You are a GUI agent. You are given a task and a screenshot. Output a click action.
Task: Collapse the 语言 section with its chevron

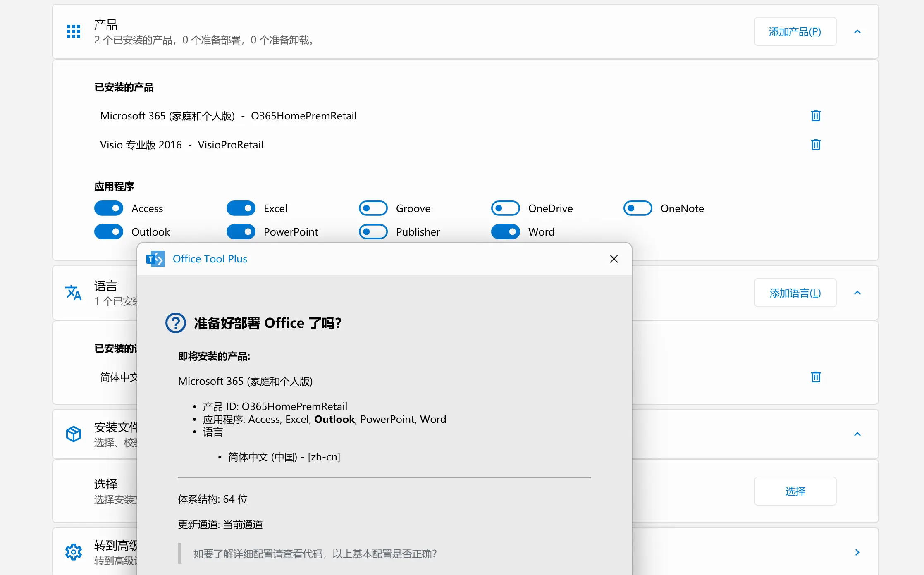[x=857, y=293]
